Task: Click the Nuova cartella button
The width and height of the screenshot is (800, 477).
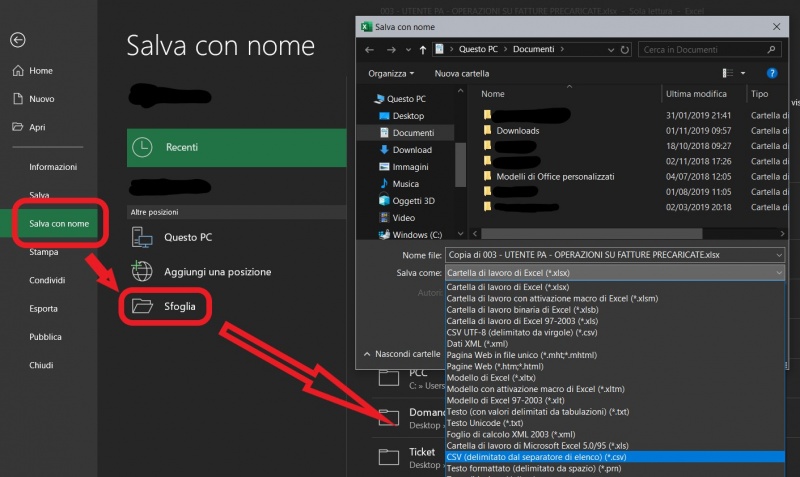Action: click(x=461, y=73)
